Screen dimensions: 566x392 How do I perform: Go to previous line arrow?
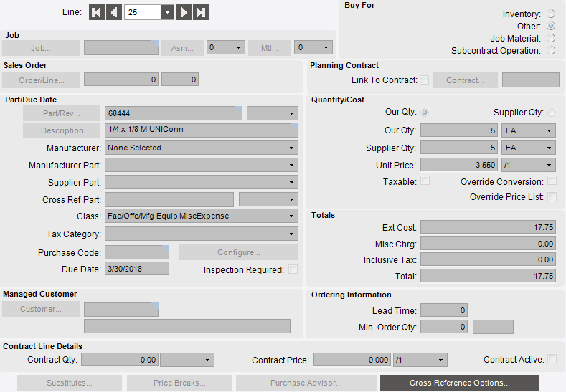(x=114, y=13)
